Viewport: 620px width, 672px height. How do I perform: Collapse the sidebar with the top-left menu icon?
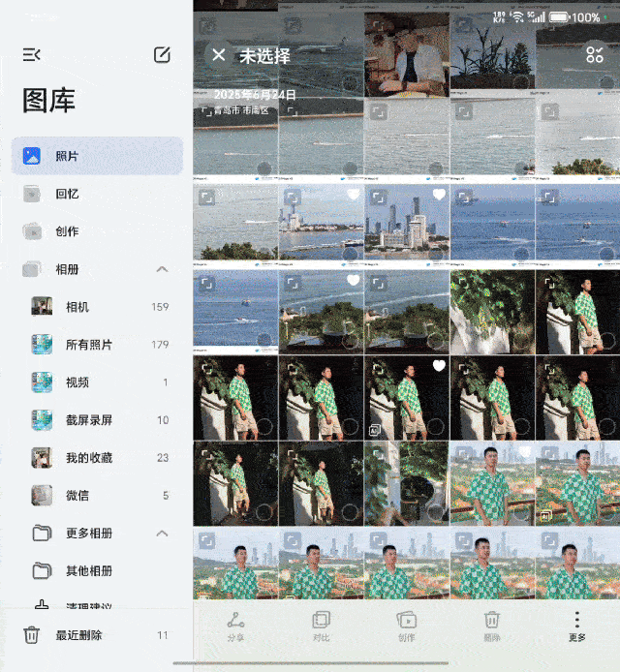point(32,55)
